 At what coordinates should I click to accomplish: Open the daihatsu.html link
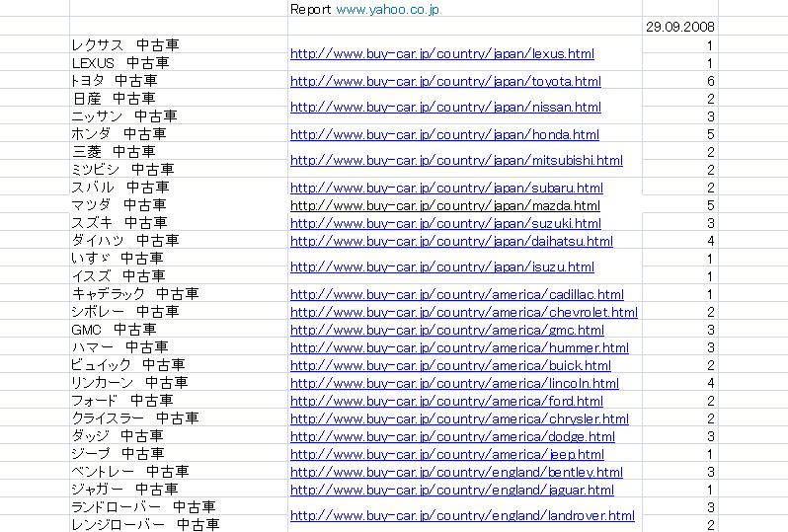tap(452, 241)
